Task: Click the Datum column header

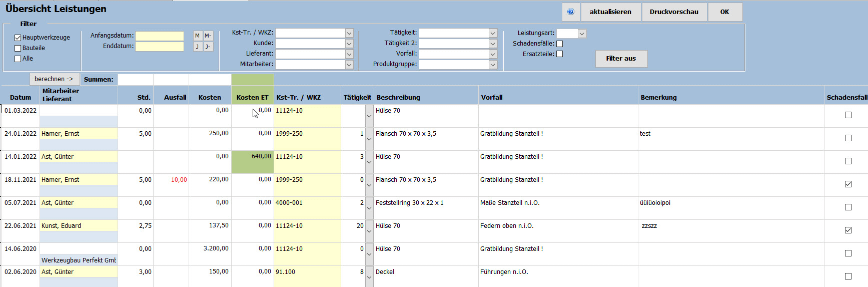Action: pyautogui.click(x=21, y=97)
